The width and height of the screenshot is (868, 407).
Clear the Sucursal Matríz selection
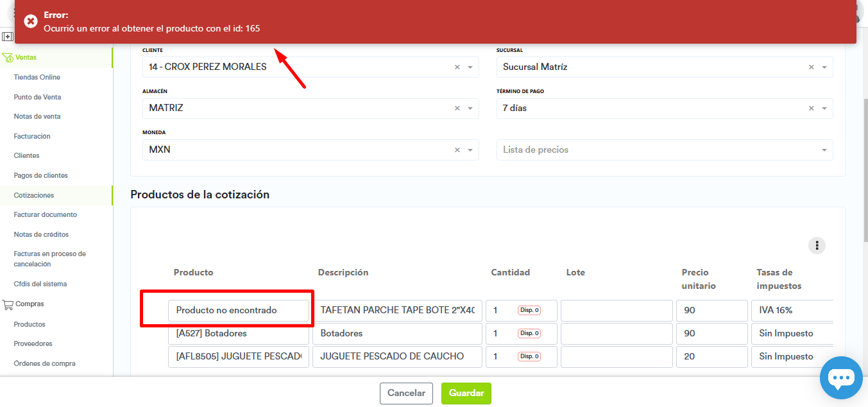click(x=812, y=67)
